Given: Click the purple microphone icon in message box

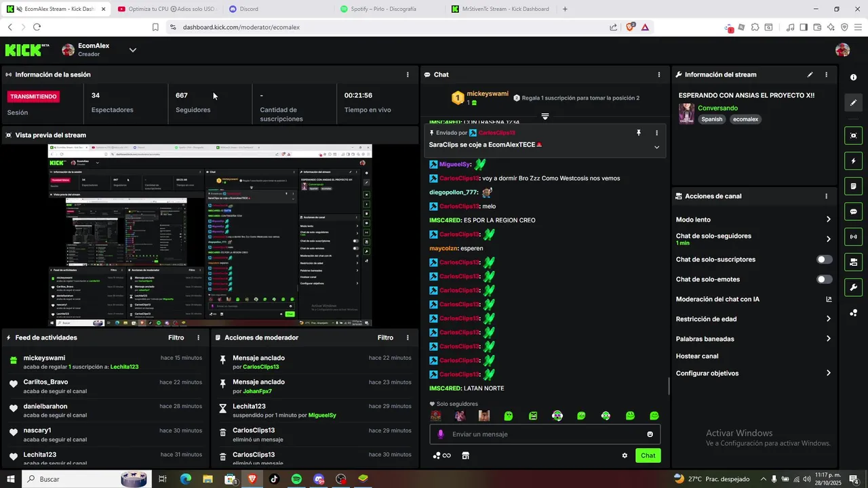Looking at the screenshot, I should [441, 434].
